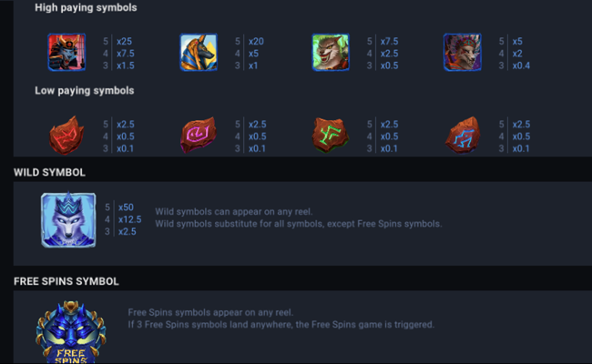Screen dimensions: 592x364
Task: Select the Anubis jackal symbol
Action: pyautogui.click(x=198, y=53)
